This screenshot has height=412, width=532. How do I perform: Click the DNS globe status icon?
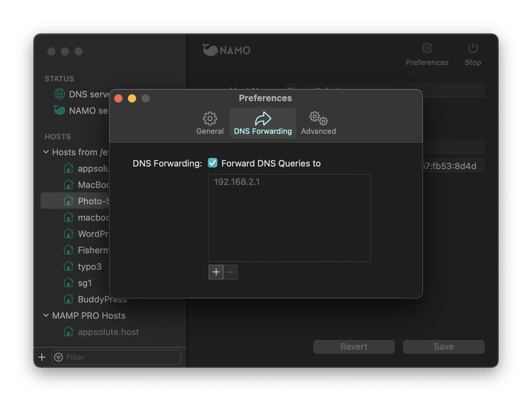point(60,94)
